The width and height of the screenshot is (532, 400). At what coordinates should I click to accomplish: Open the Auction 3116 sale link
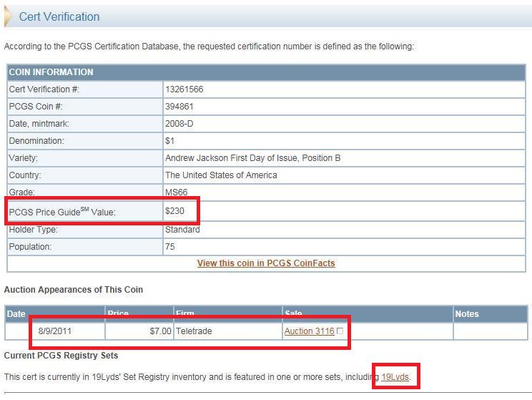(x=309, y=331)
